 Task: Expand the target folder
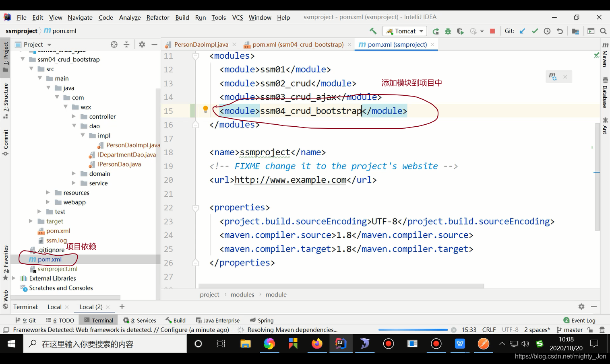(31, 221)
